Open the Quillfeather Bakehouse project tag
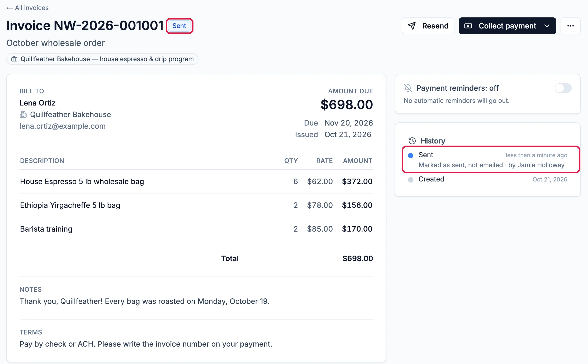The height and width of the screenshot is (364, 588). coord(102,59)
